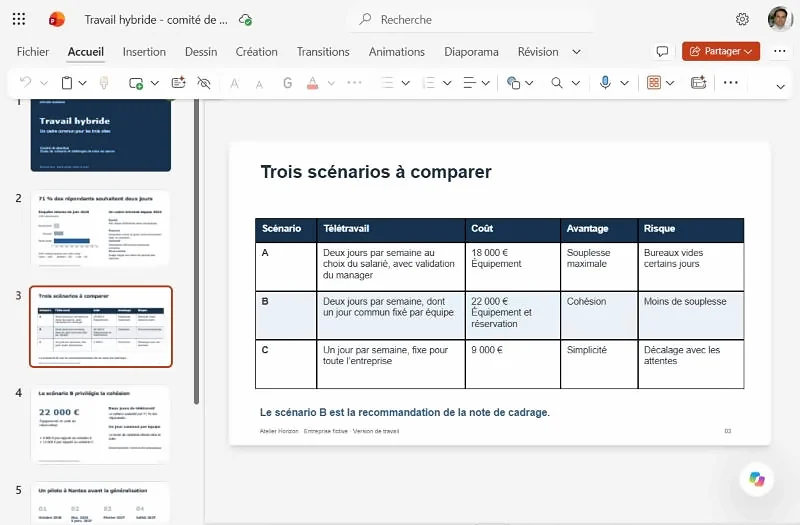This screenshot has height=525, width=800.
Task: Expand the bullet list styles dropdown
Action: pos(406,83)
